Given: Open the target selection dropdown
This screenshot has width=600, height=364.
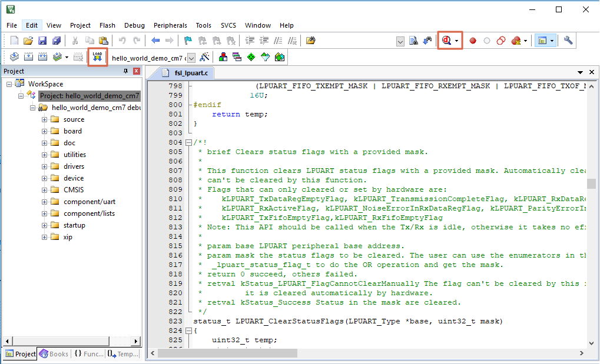Looking at the screenshot, I should (x=190, y=58).
